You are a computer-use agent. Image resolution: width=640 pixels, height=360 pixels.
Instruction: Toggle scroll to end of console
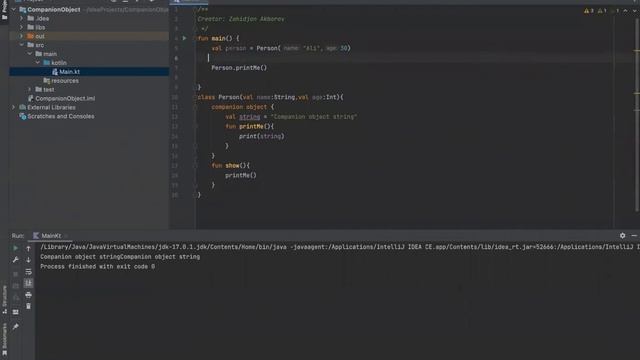[x=29, y=283]
